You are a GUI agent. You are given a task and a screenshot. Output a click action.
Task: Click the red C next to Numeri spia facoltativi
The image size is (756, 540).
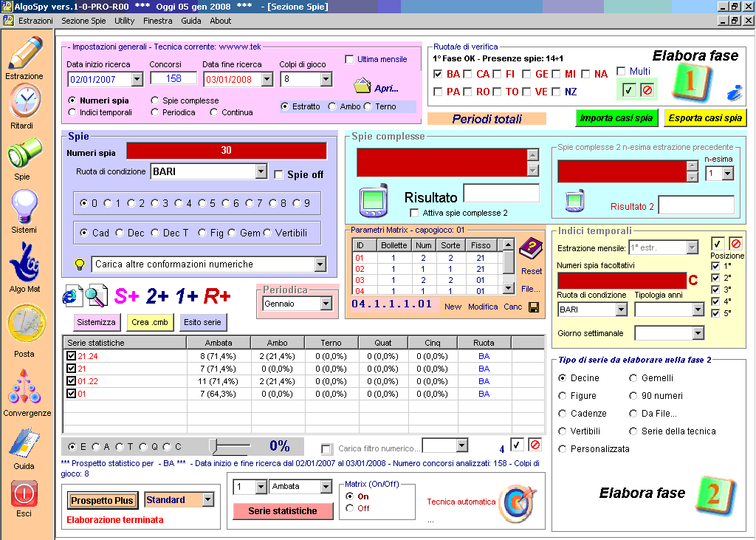[x=693, y=281]
